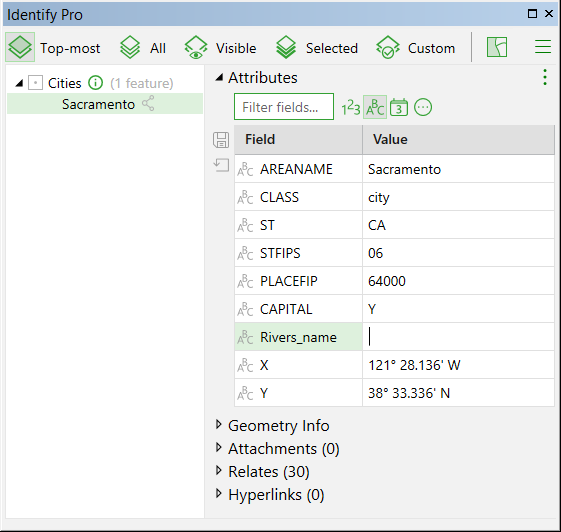Select the Top-most layer identify mode
This screenshot has height=532, width=561.
54,47
